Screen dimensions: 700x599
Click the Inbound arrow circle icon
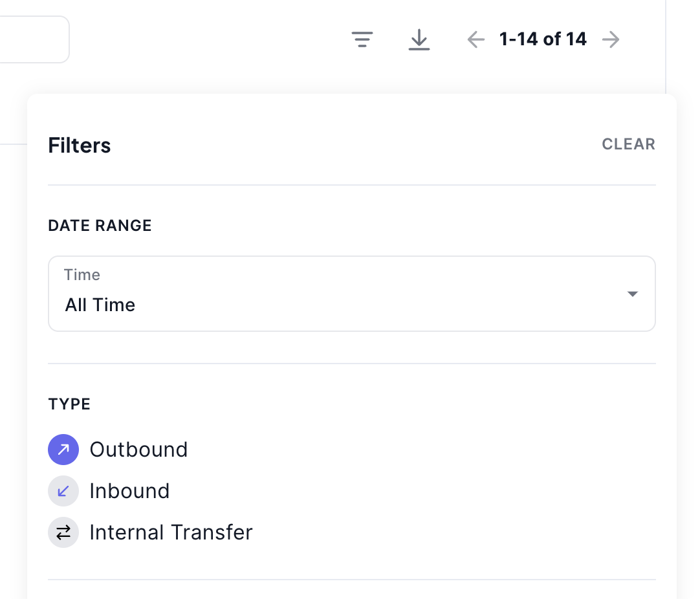point(63,491)
